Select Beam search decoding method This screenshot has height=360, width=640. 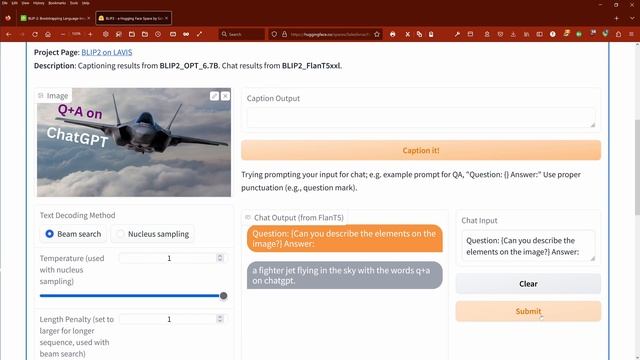73,234
